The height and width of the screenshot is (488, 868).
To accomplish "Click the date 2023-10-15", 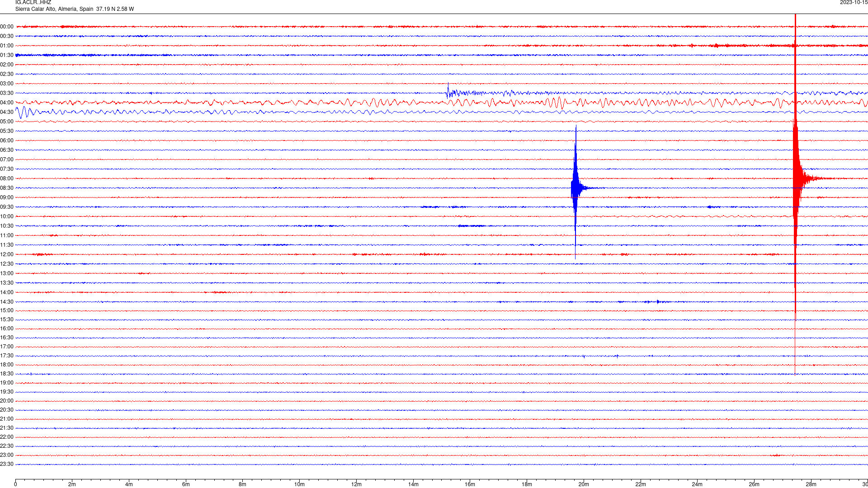I will [854, 3].
